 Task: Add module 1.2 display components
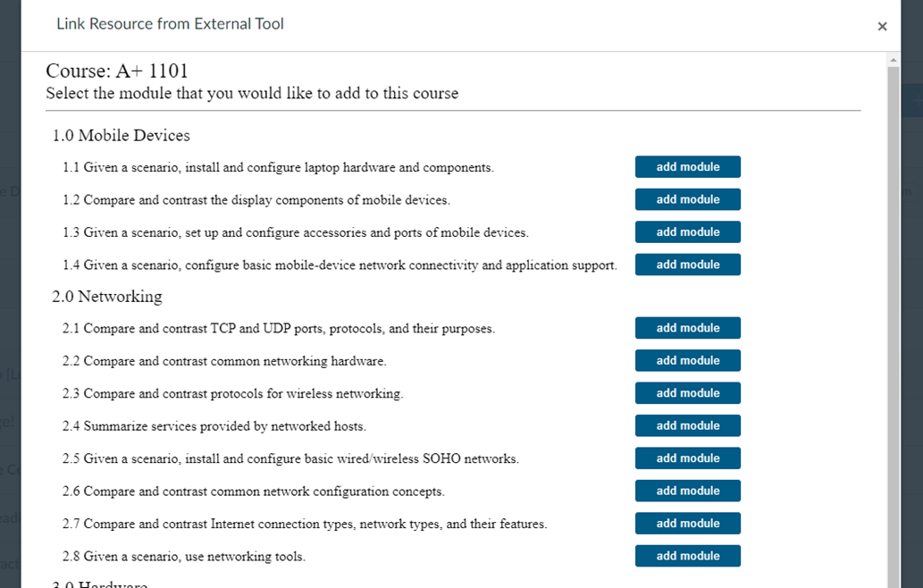(x=687, y=199)
